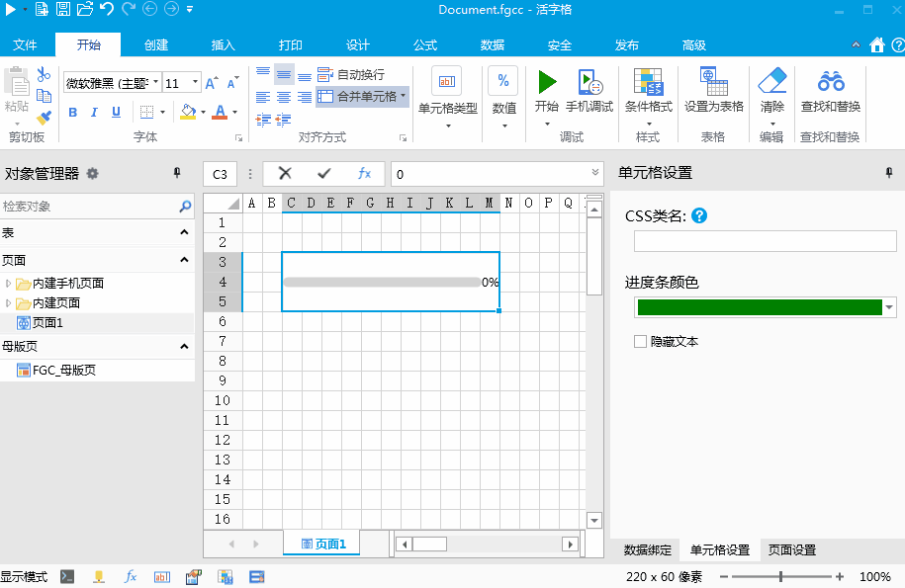This screenshot has width=905, height=588.
Task: Click the 清除 eraser tool
Action: (772, 98)
